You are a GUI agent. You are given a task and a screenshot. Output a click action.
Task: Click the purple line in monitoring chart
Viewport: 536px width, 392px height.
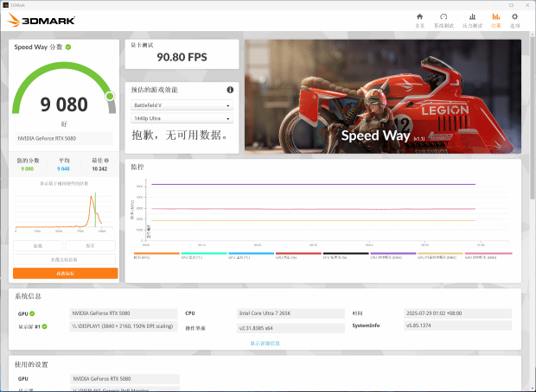click(313, 185)
